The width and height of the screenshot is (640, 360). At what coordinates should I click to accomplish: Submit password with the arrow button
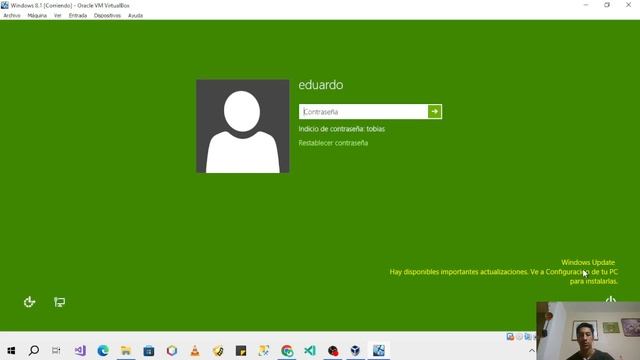click(435, 111)
